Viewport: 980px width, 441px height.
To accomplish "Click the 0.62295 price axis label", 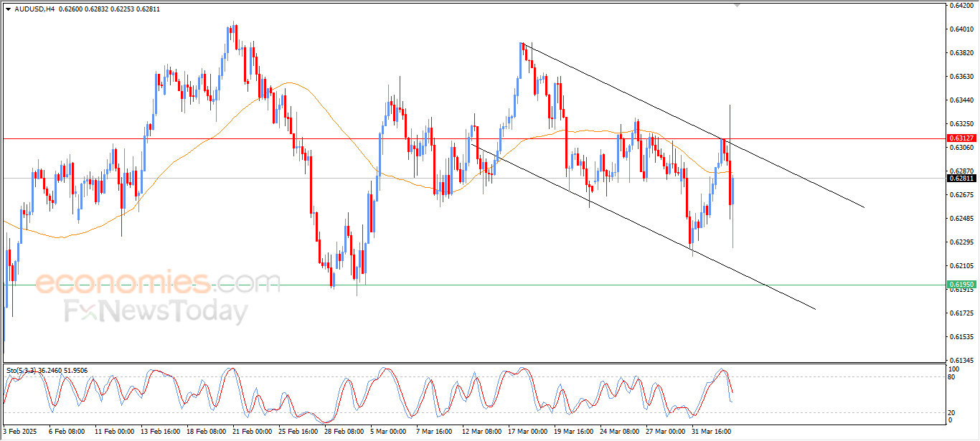I will click(x=961, y=242).
